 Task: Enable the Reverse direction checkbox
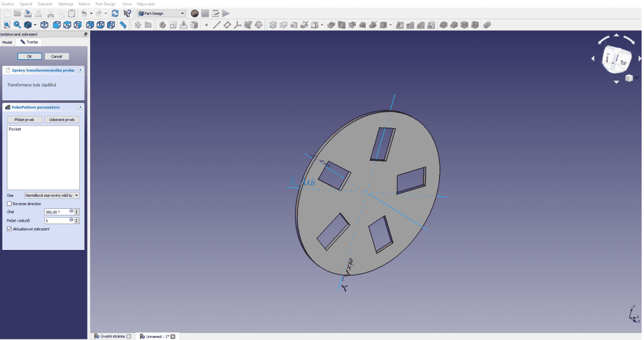click(9, 204)
